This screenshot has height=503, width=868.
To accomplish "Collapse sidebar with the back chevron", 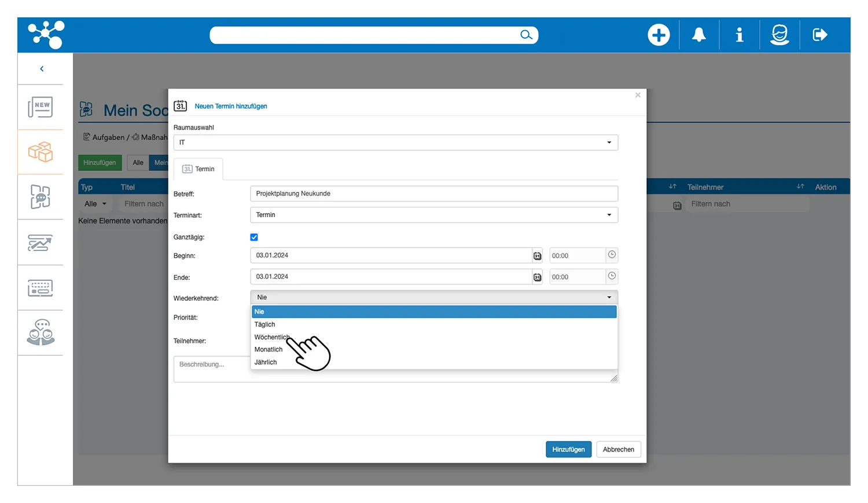I will click(x=42, y=69).
